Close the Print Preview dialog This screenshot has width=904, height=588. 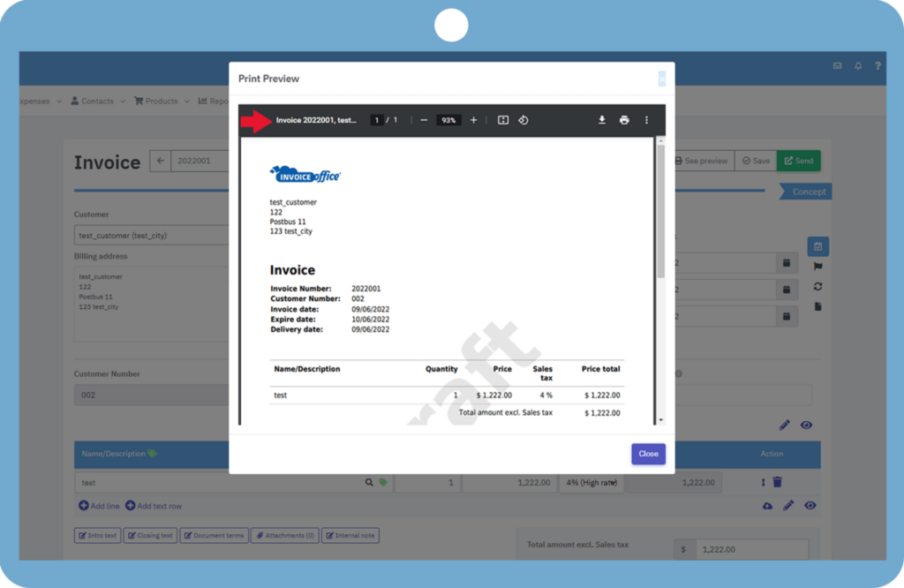(x=648, y=454)
